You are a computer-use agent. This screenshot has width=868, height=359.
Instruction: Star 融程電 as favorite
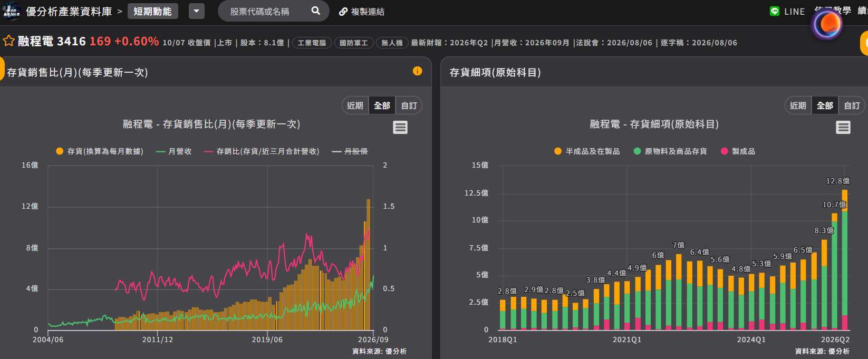click(8, 41)
